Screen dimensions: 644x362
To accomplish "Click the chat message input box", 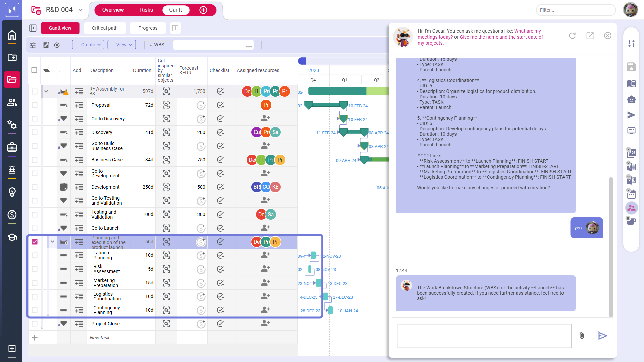I will click(x=484, y=336).
